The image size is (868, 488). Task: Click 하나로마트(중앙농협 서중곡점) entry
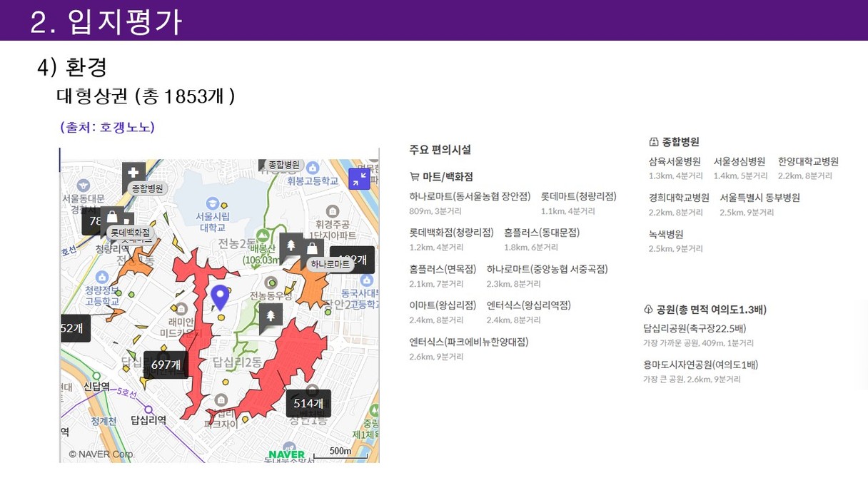point(547,269)
